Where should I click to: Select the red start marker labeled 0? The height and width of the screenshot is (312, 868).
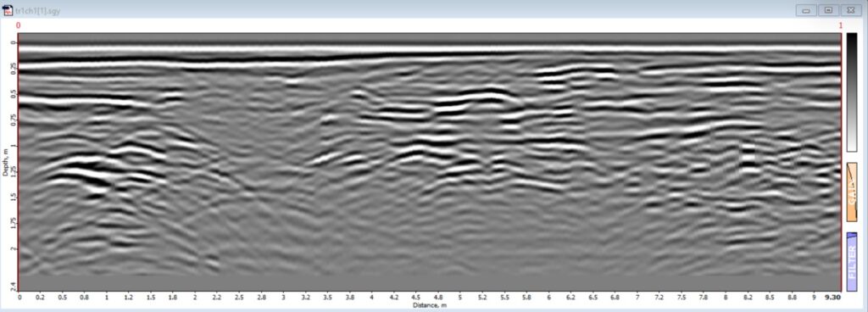(19, 25)
